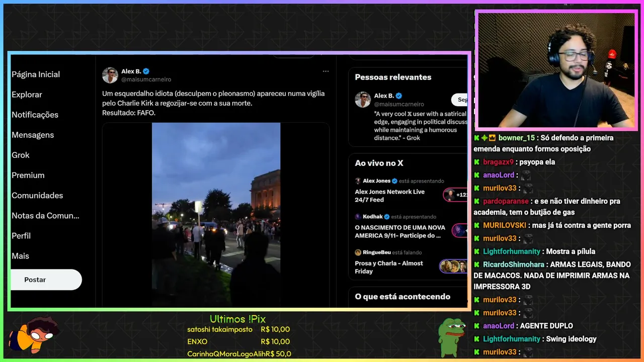Click the Alex Jones small avatar
Image resolution: width=644 pixels, height=362 pixels.
click(358, 181)
